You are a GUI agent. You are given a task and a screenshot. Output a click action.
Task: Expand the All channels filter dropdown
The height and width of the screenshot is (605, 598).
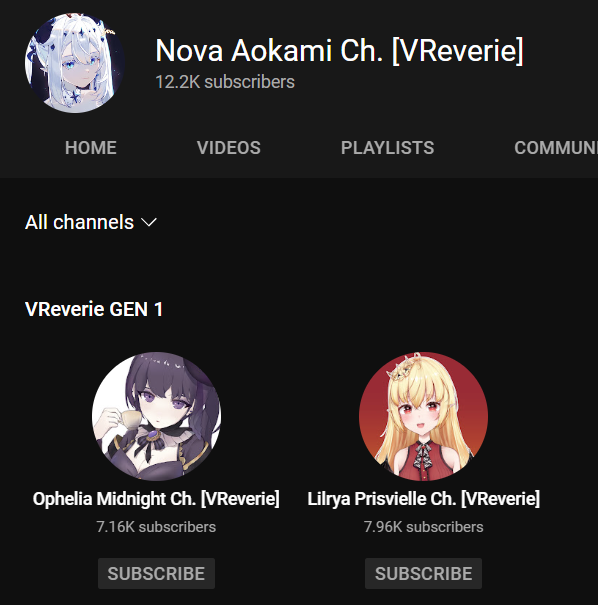tap(91, 222)
